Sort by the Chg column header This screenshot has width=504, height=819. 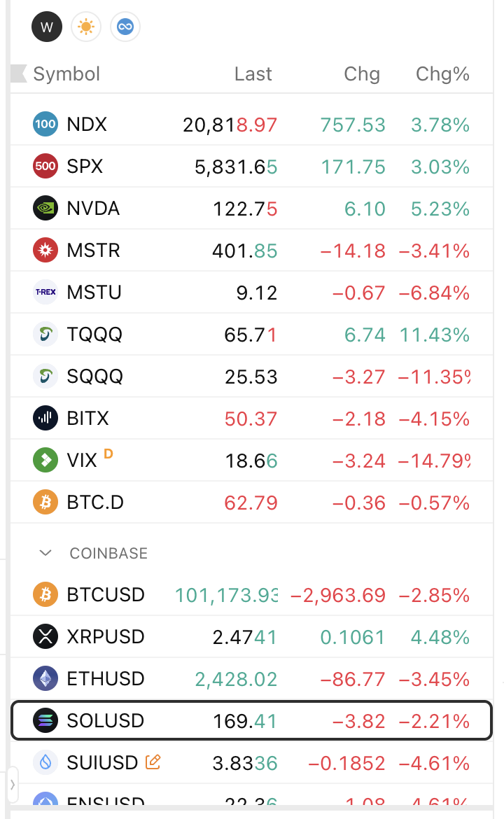pos(362,73)
